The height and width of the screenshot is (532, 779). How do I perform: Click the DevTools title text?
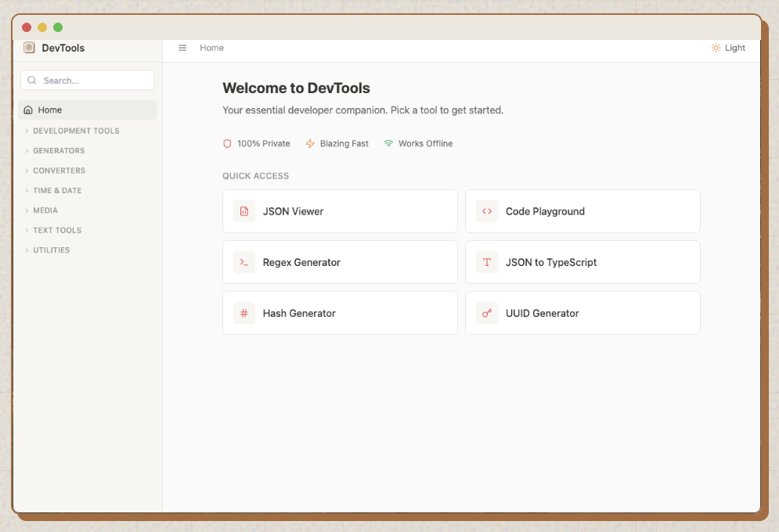pyautogui.click(x=63, y=49)
